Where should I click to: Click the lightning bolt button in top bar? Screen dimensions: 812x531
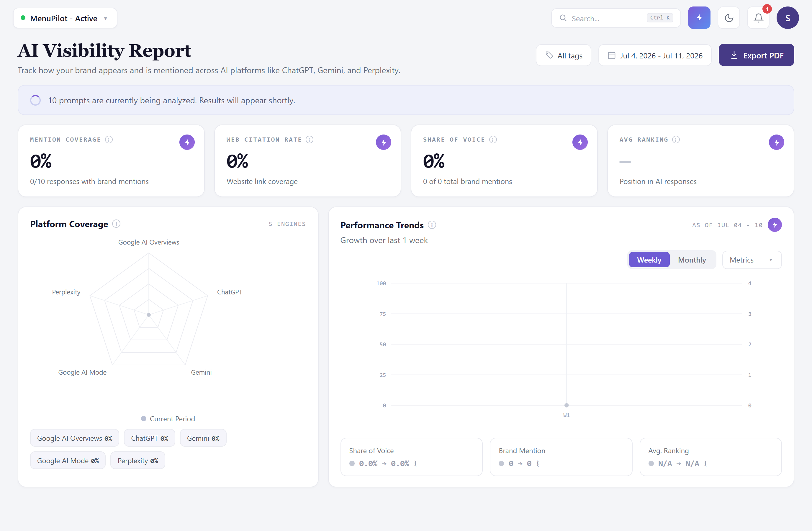(699, 18)
